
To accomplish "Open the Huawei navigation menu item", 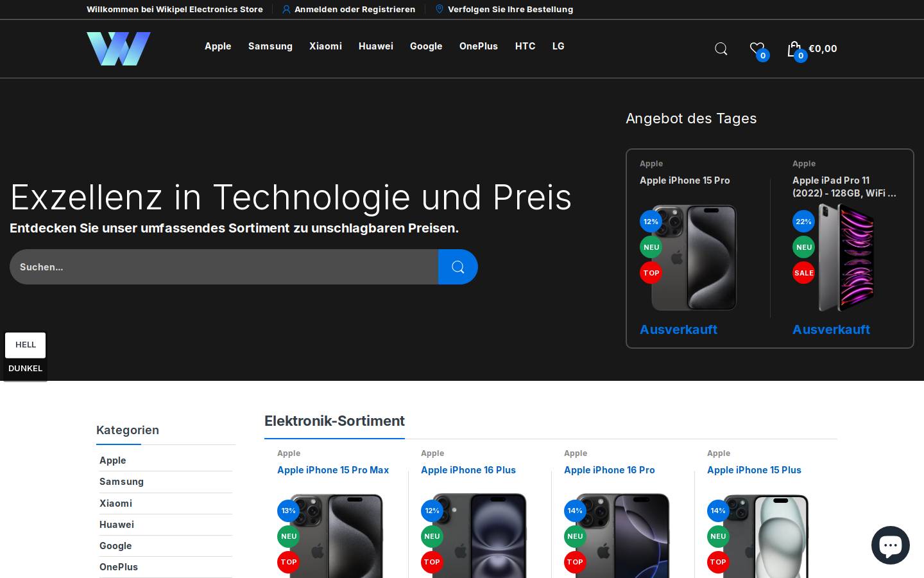I will [376, 46].
